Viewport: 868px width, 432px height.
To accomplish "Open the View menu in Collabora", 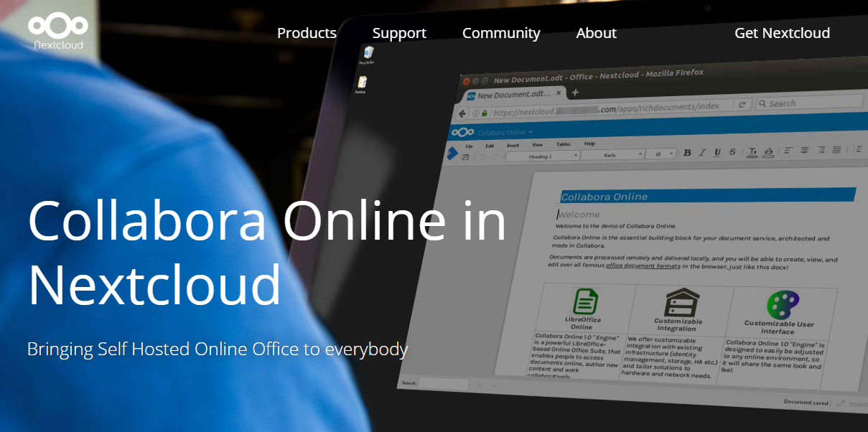I will 537,145.
